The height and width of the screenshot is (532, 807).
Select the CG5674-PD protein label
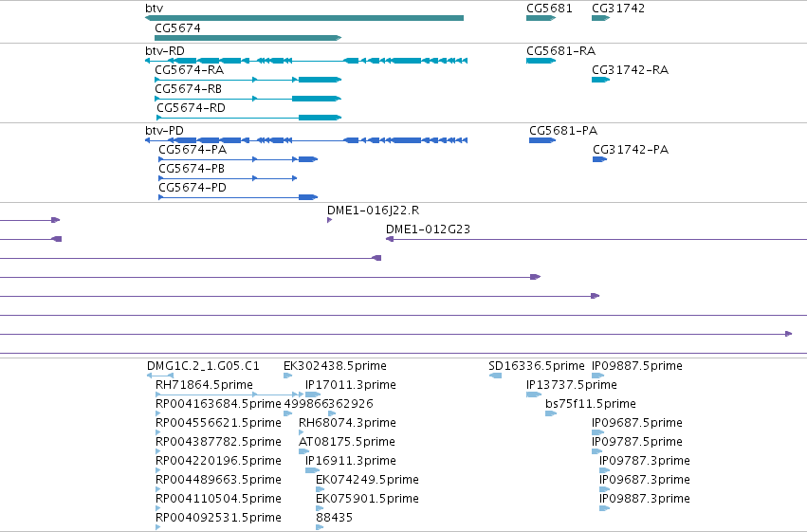point(193,188)
